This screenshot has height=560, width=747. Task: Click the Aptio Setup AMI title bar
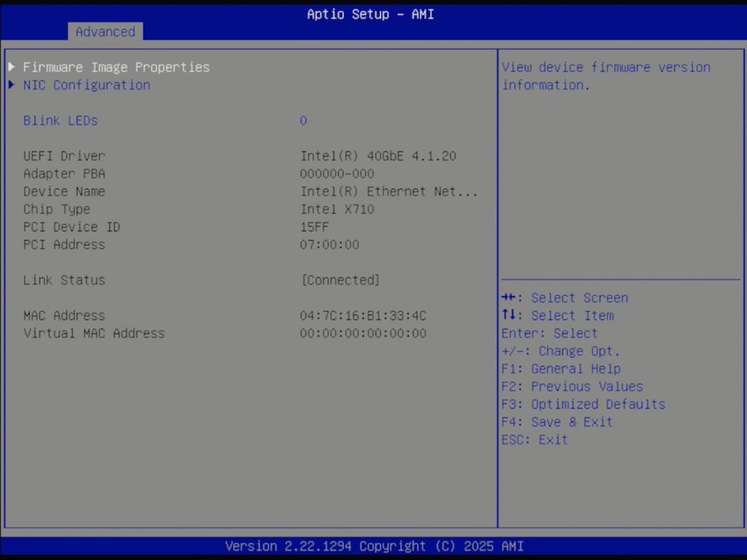pos(370,14)
